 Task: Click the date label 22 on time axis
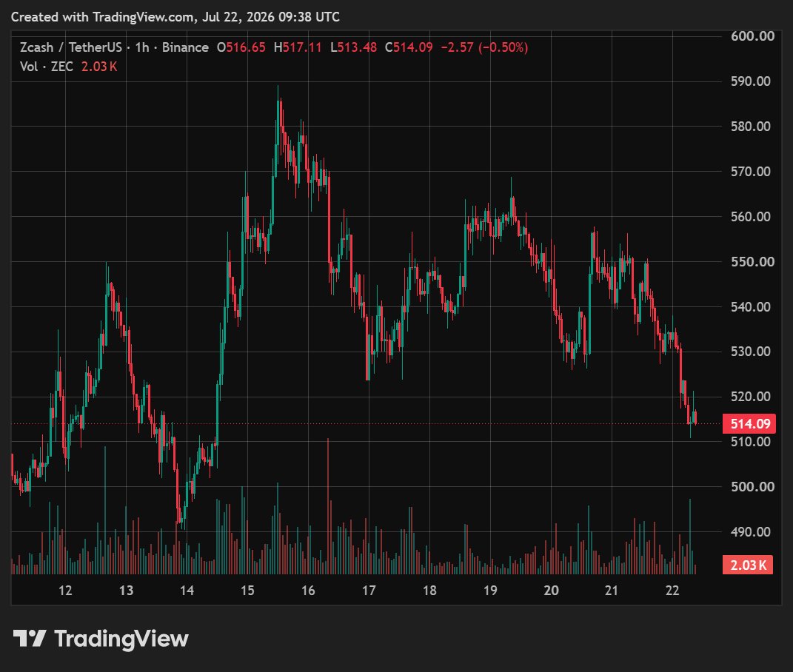[x=672, y=590]
